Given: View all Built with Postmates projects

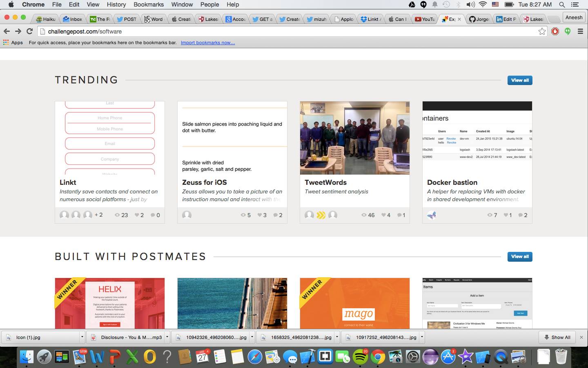Looking at the screenshot, I should [x=520, y=256].
